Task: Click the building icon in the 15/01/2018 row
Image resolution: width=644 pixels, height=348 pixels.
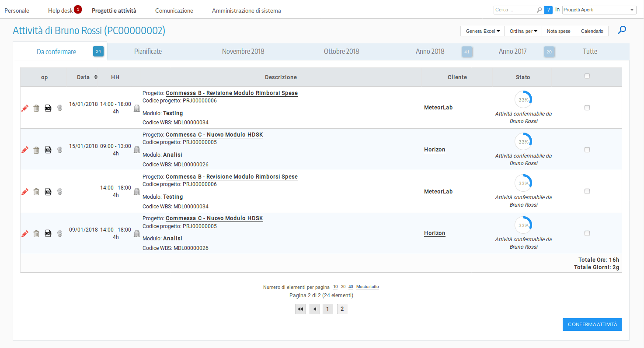Action: pyautogui.click(x=136, y=150)
